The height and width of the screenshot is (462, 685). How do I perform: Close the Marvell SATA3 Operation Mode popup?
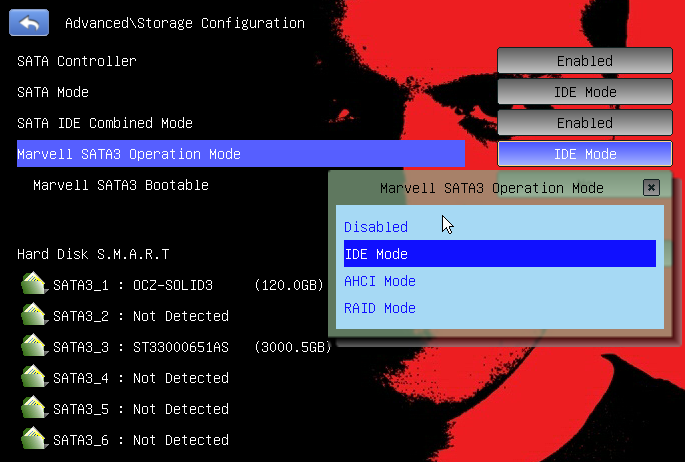coord(651,188)
